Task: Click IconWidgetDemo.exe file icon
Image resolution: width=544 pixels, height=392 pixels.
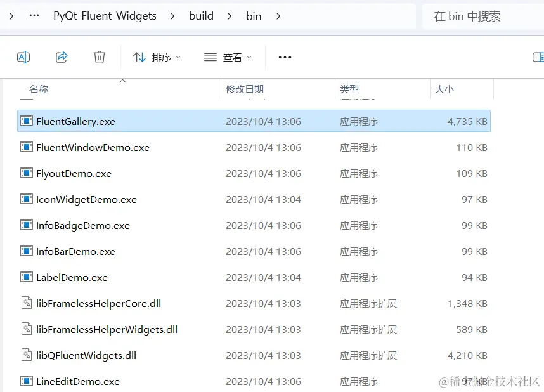Action: click(x=27, y=199)
